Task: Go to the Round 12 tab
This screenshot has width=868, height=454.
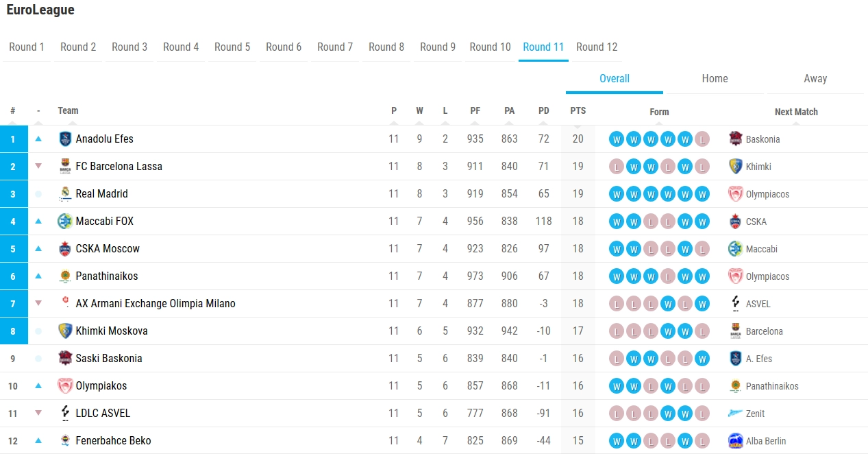Action: (x=597, y=47)
